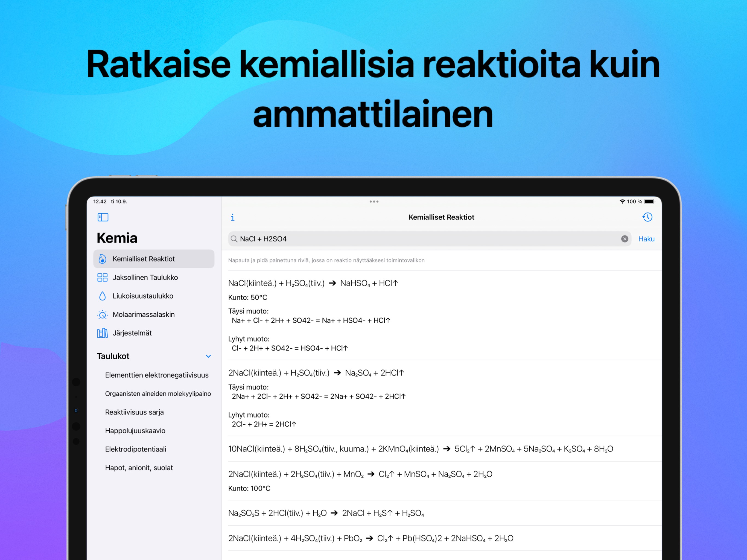747x560 pixels.
Task: Open search history clock icon
Action: (x=647, y=217)
